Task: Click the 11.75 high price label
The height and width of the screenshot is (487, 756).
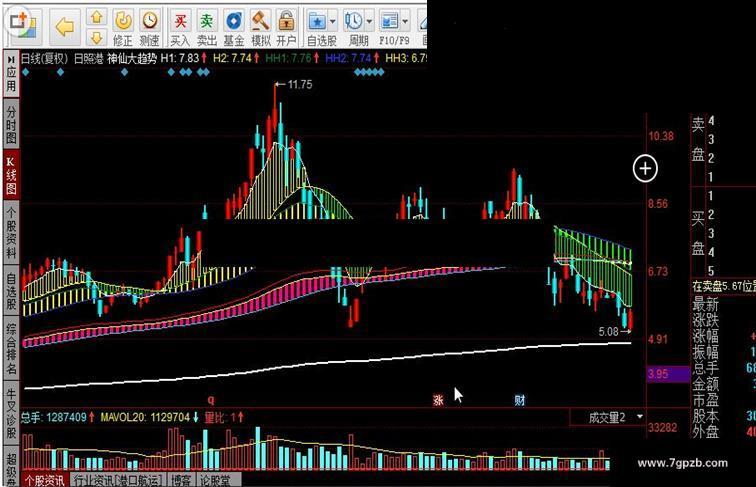Action: click(x=300, y=84)
